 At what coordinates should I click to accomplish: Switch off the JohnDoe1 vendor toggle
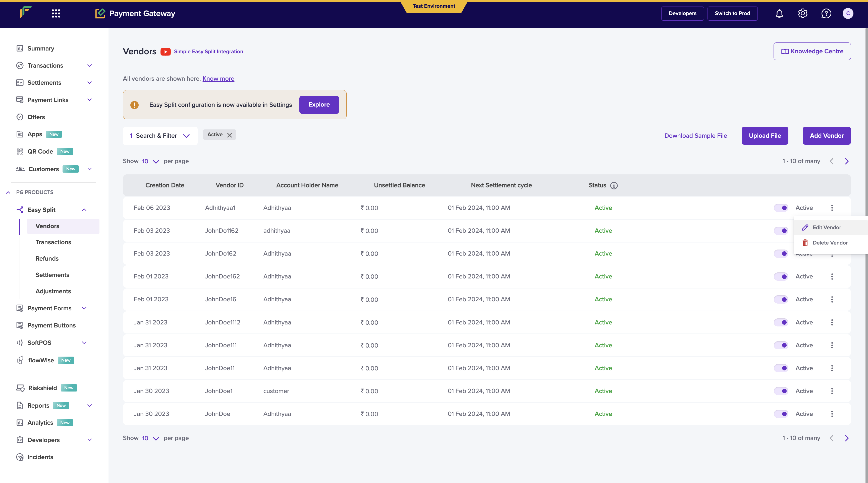click(x=781, y=391)
